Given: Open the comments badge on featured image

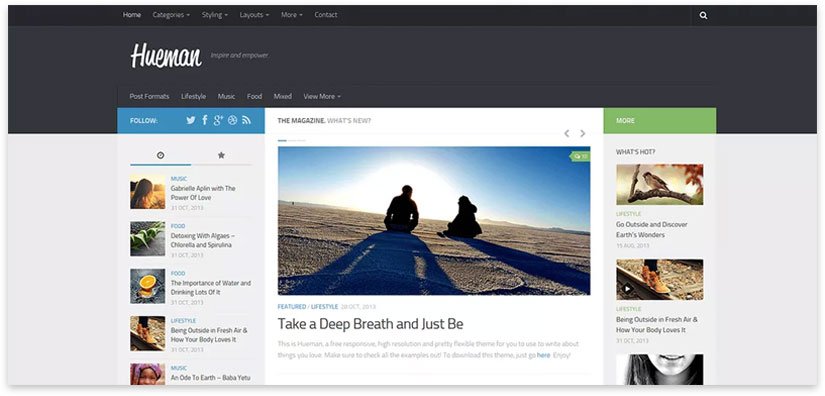Looking at the screenshot, I should pos(580,156).
